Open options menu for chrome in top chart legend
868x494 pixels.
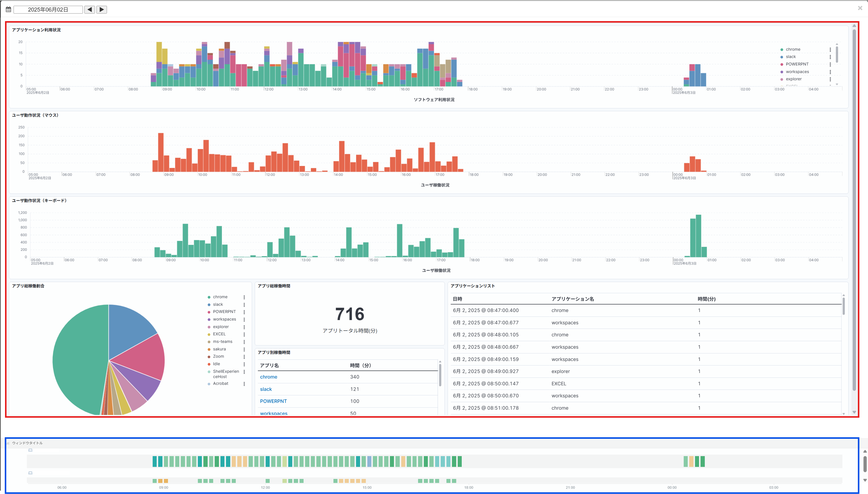(x=830, y=49)
